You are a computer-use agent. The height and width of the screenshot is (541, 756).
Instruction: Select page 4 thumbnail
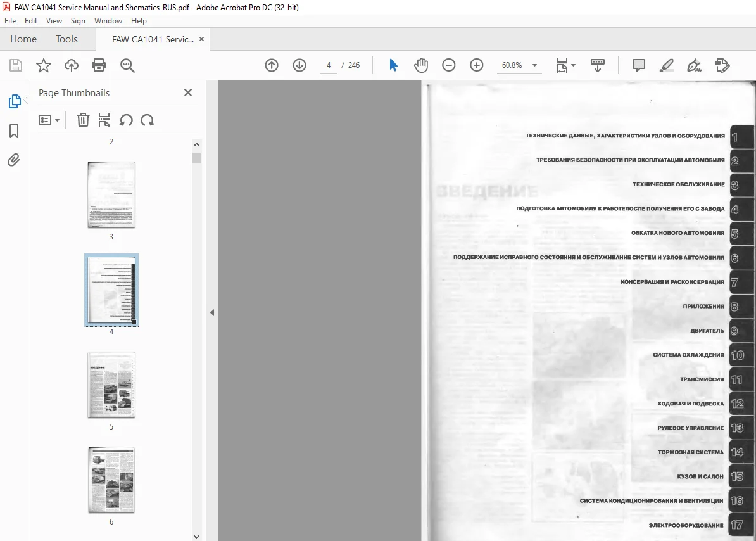coord(111,290)
